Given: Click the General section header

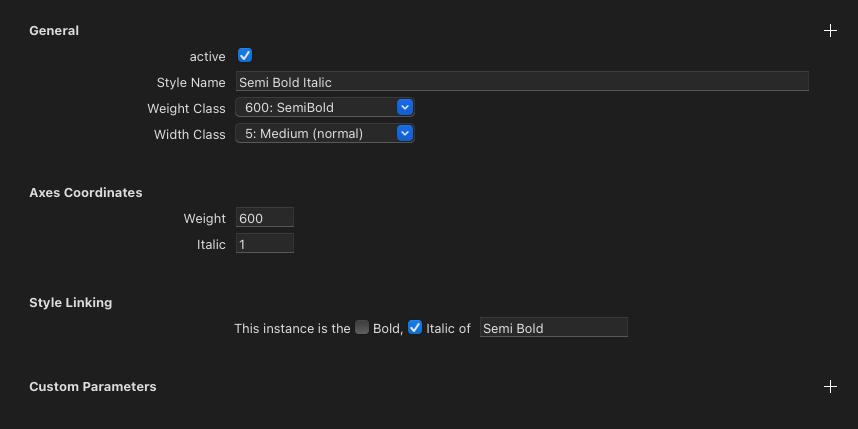Looking at the screenshot, I should tap(54, 31).
